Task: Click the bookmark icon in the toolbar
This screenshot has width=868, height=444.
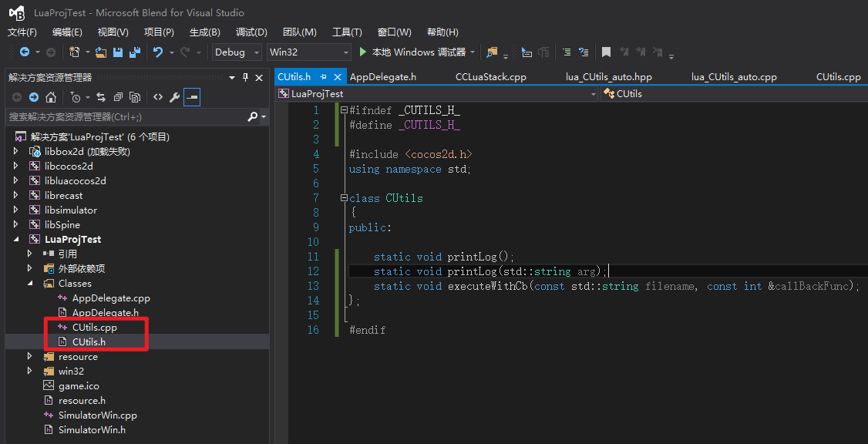Action: (607, 52)
